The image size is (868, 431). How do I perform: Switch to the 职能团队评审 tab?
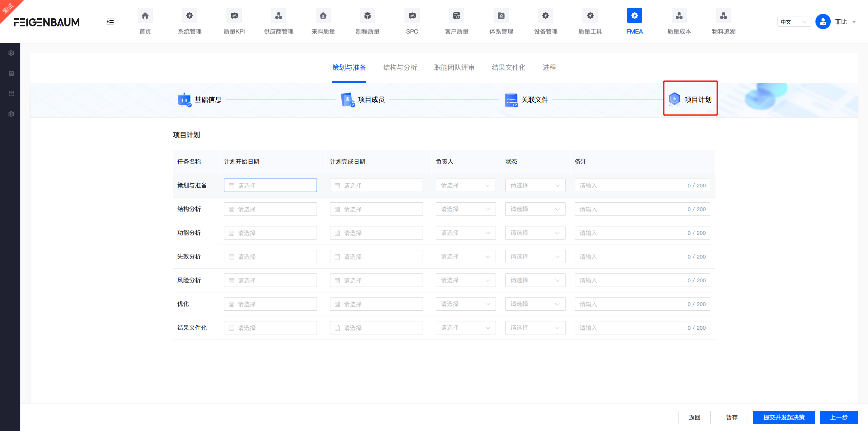(455, 67)
